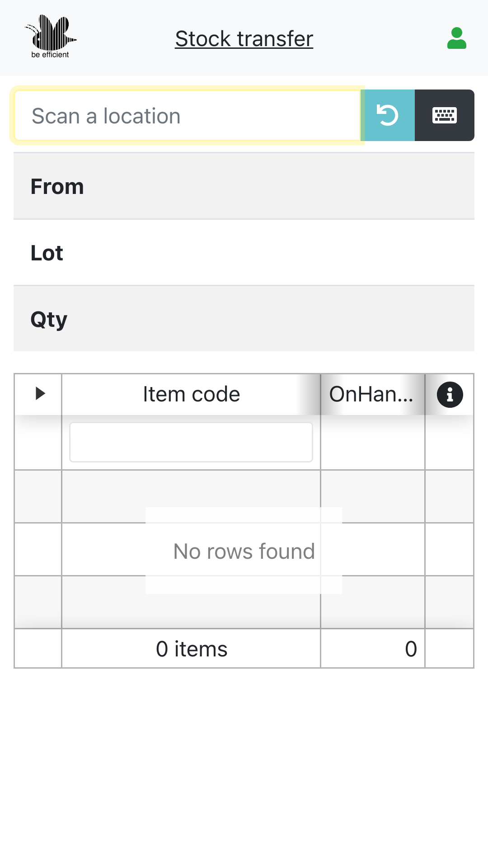Sort by the Item code column header

point(191,394)
